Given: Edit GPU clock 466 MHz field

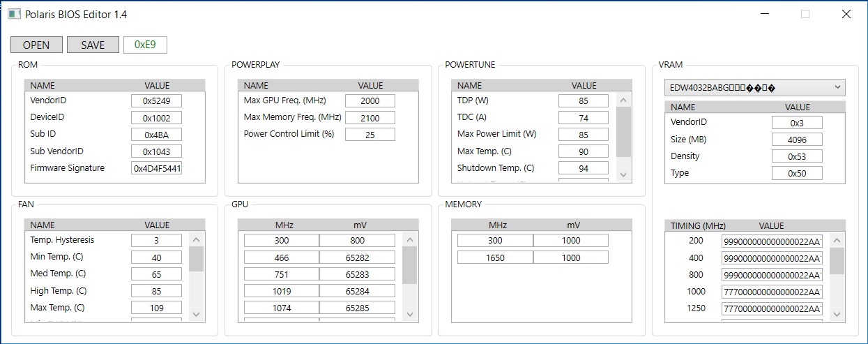Looking at the screenshot, I should (x=282, y=257).
